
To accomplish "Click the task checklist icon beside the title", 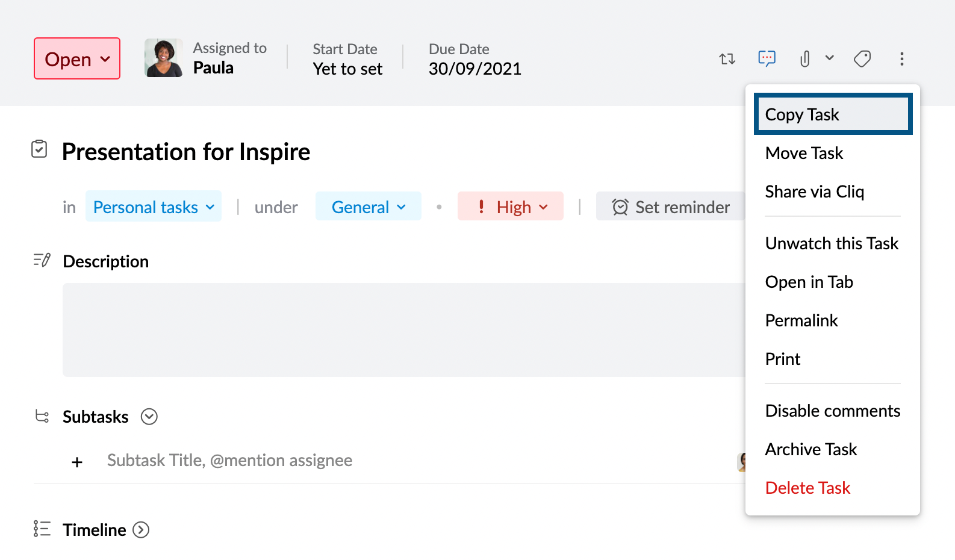I will [x=39, y=149].
